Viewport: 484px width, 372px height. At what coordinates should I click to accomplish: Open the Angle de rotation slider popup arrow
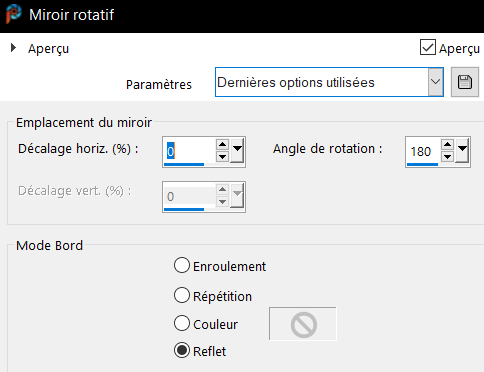(x=462, y=151)
